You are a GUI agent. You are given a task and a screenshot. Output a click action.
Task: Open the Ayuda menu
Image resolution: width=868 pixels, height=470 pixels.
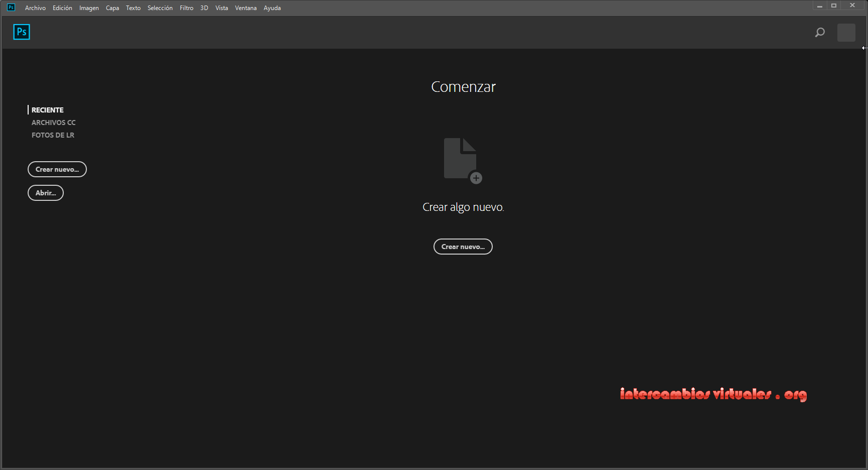tap(272, 8)
